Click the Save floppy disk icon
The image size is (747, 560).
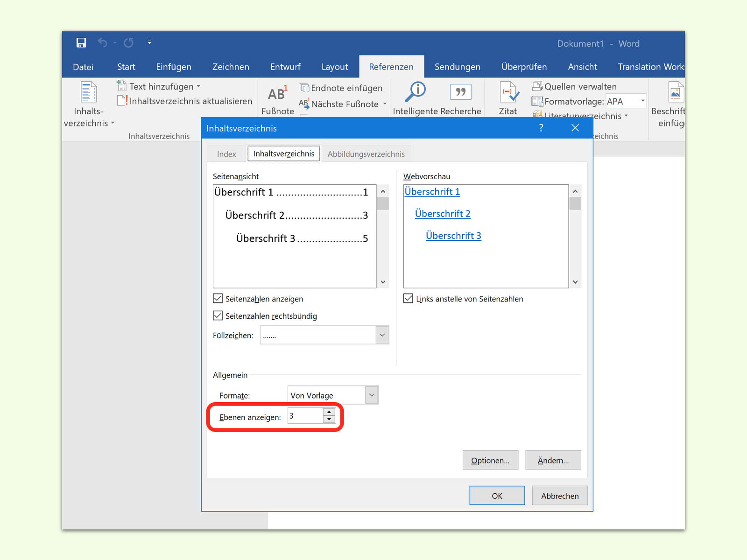(81, 43)
